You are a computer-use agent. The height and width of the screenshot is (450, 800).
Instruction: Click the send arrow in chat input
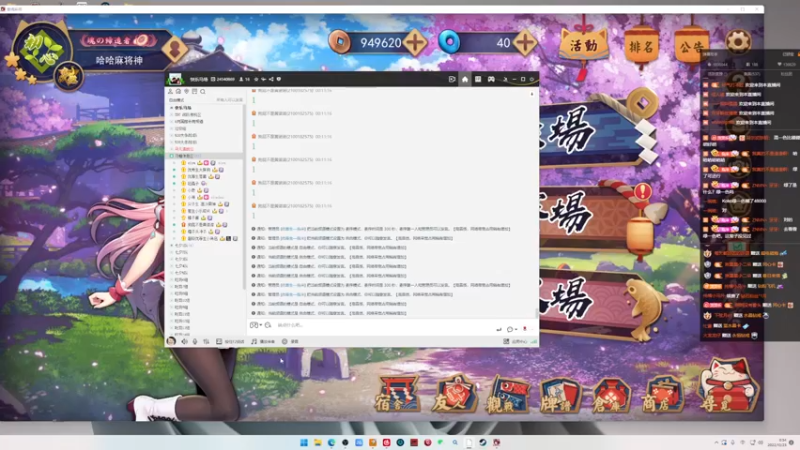point(498,329)
